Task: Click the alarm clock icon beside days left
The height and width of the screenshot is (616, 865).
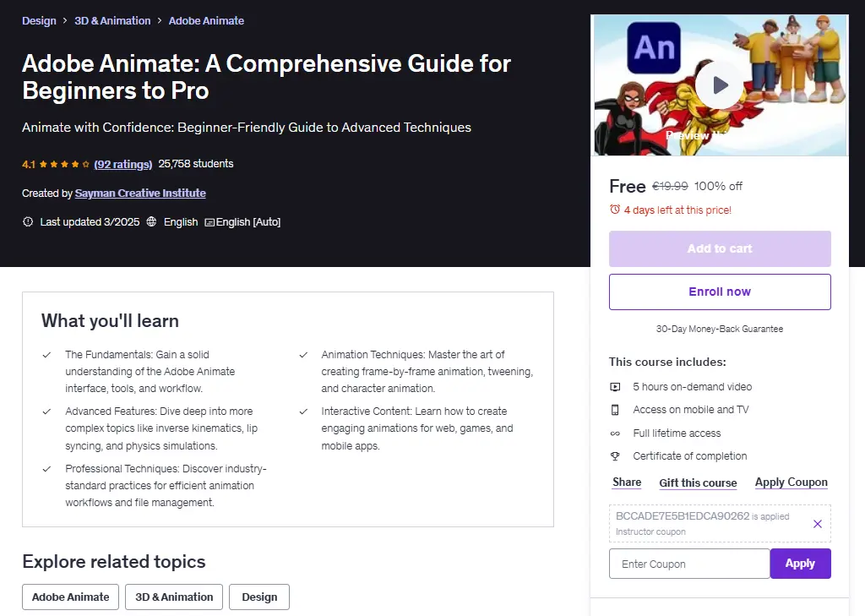Action: [615, 210]
